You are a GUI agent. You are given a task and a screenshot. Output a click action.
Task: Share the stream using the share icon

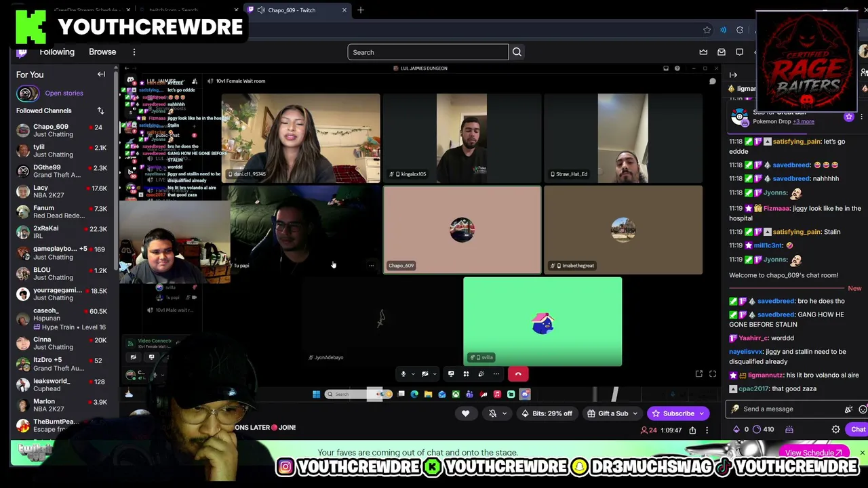692,430
